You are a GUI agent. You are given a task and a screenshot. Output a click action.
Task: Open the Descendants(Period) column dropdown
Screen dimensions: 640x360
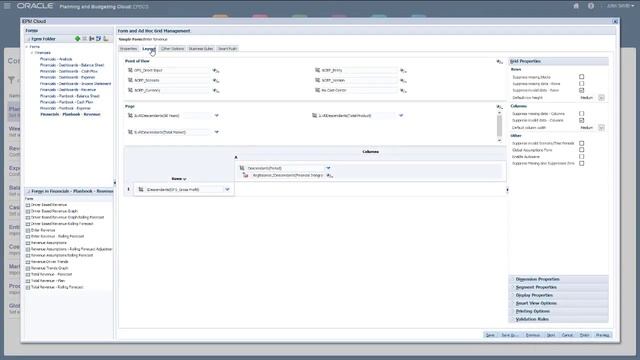328,168
